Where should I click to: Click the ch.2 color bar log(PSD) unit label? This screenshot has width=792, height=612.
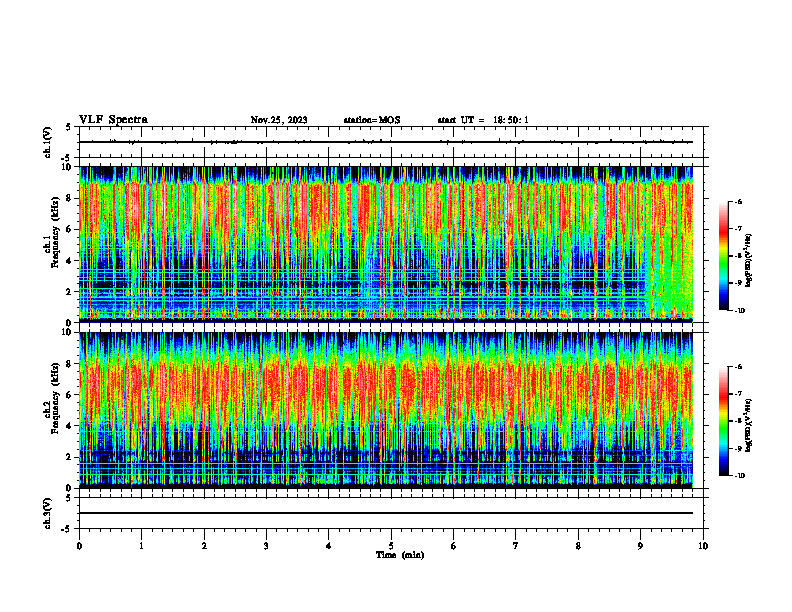749,426
